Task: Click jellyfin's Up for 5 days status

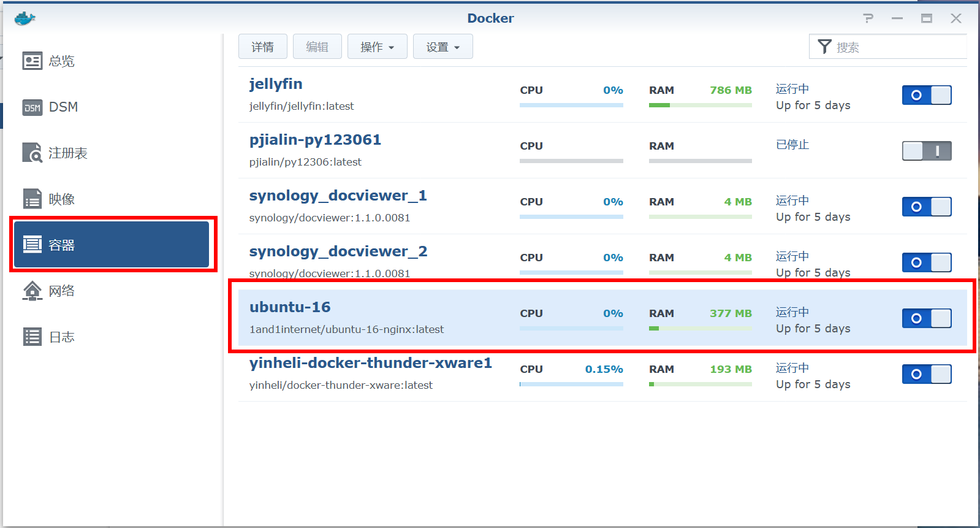Action: coord(813,105)
